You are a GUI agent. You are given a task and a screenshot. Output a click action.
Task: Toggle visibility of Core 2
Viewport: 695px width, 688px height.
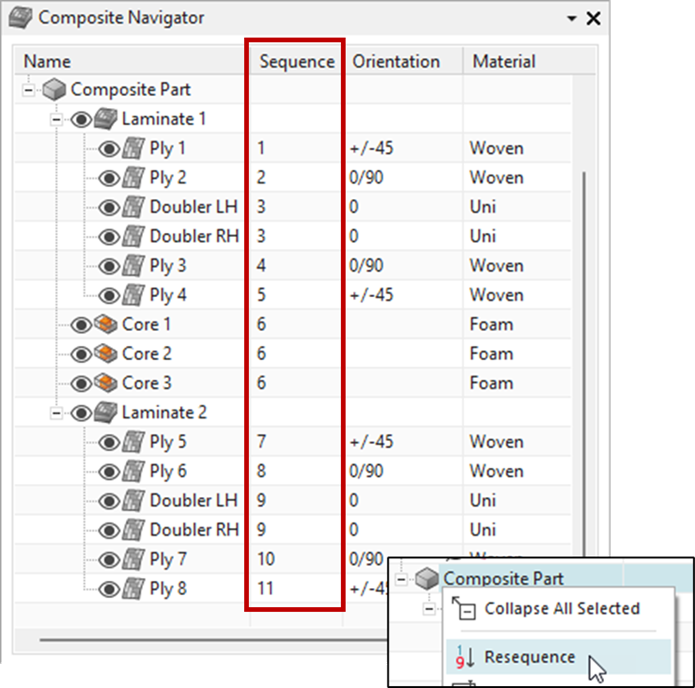[x=82, y=354]
